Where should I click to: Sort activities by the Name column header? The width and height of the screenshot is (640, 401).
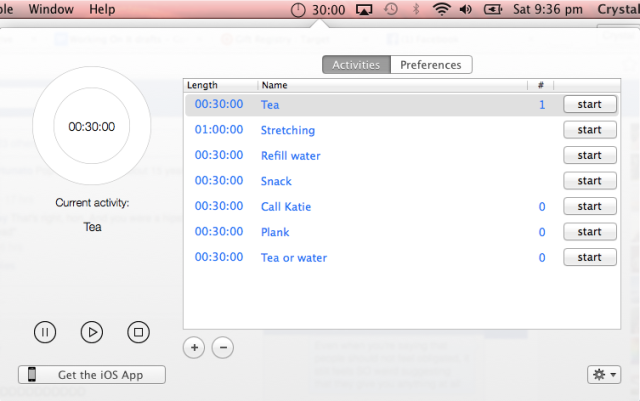pyautogui.click(x=393, y=85)
